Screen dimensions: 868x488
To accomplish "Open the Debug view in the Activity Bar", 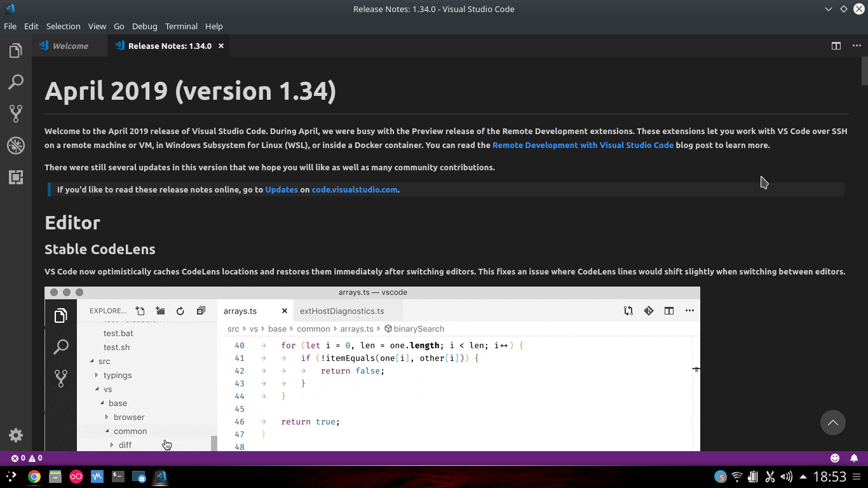I will click(x=16, y=146).
